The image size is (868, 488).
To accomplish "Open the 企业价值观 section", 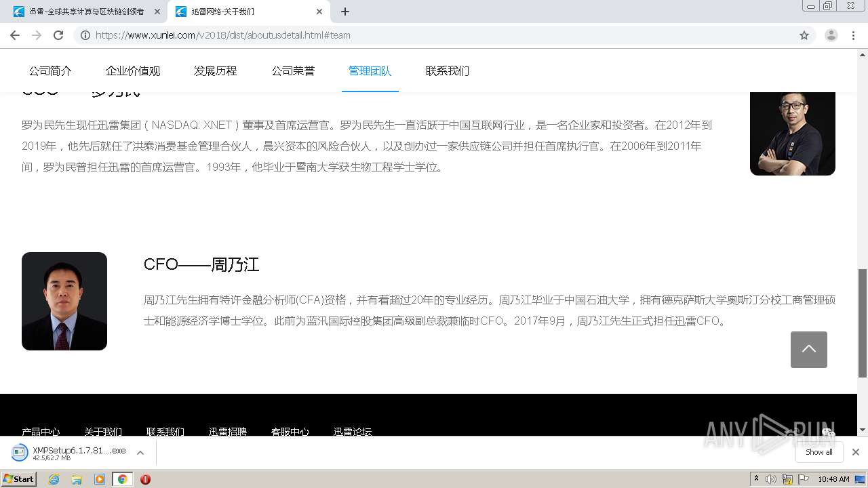I will tap(133, 70).
